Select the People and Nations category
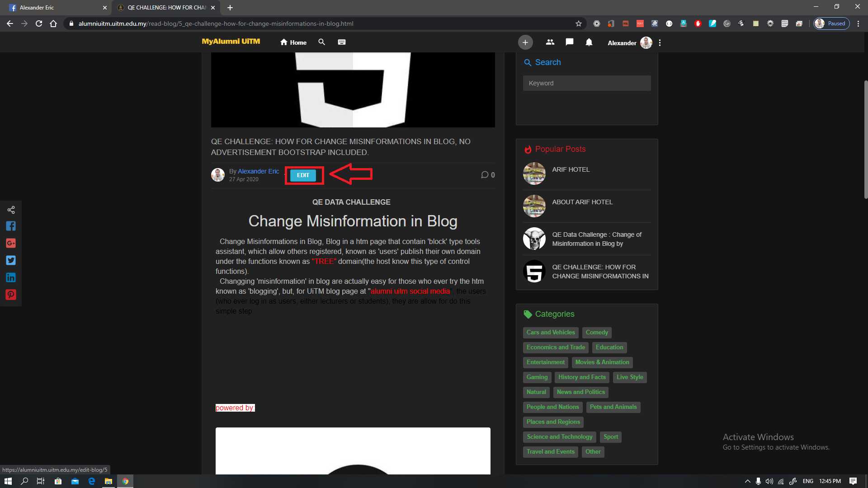The image size is (868, 488). (x=552, y=407)
